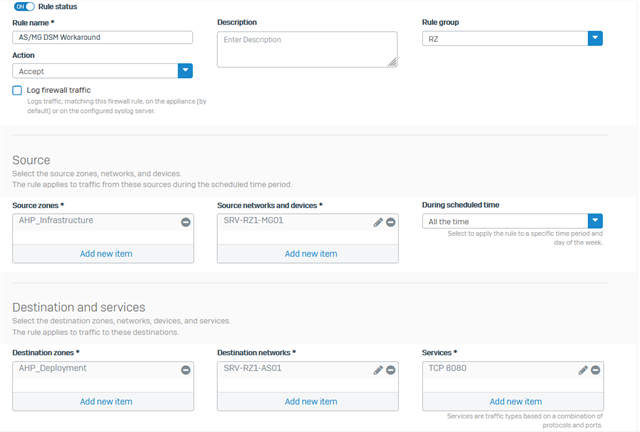
Task: Open the During scheduled time dropdown
Action: 512,221
